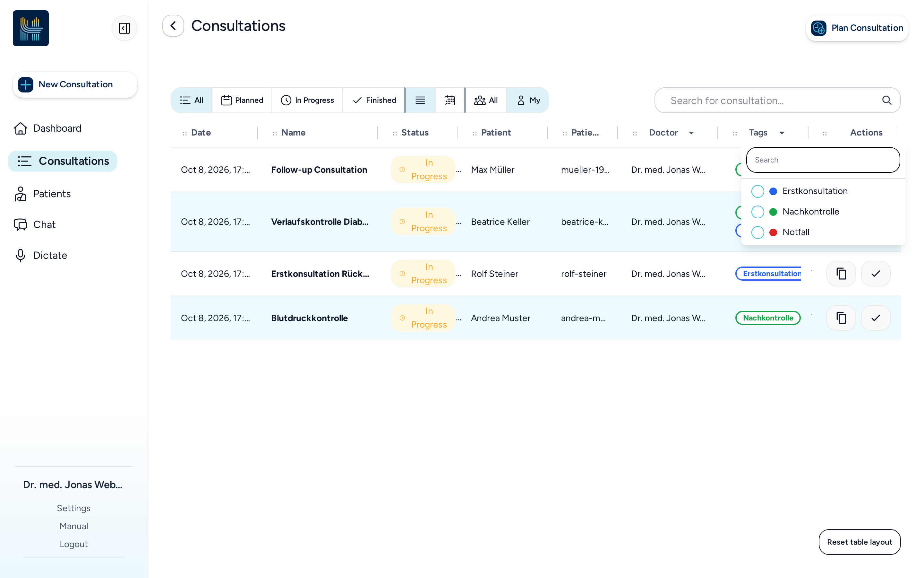Mark Blutdruckkontrolle as finished
Viewport: 924px width, 578px height.
[876, 318]
